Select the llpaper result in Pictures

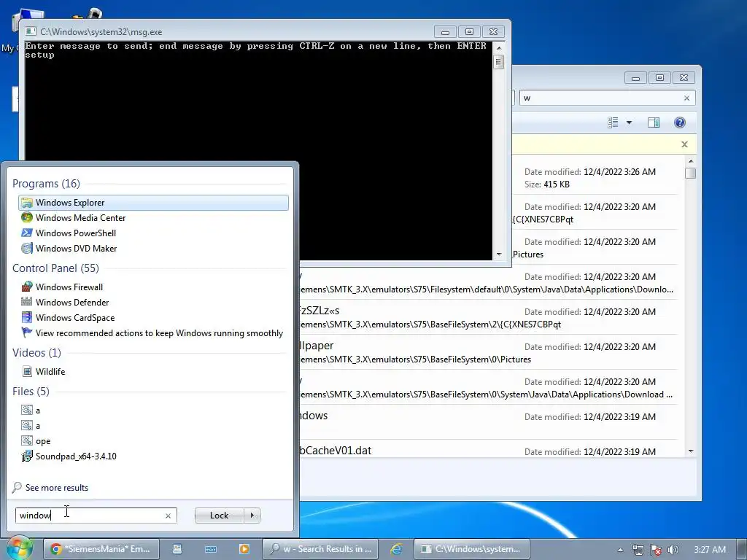488,352
